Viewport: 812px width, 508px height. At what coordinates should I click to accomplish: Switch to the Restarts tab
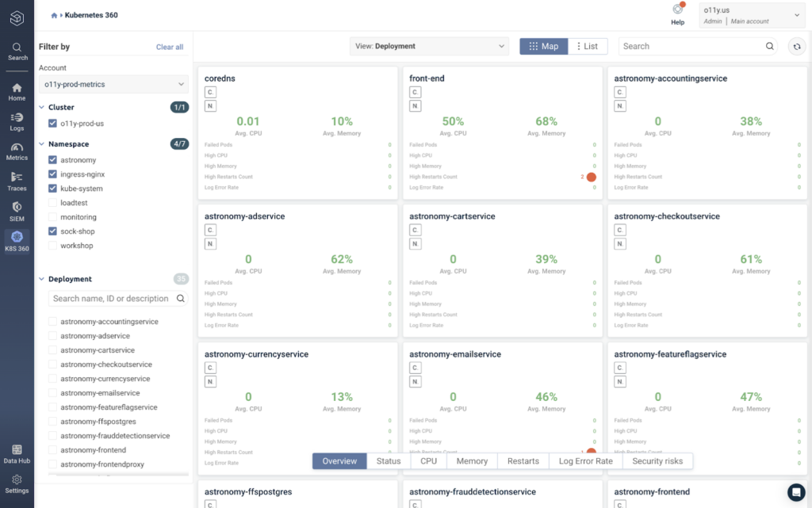coord(523,461)
